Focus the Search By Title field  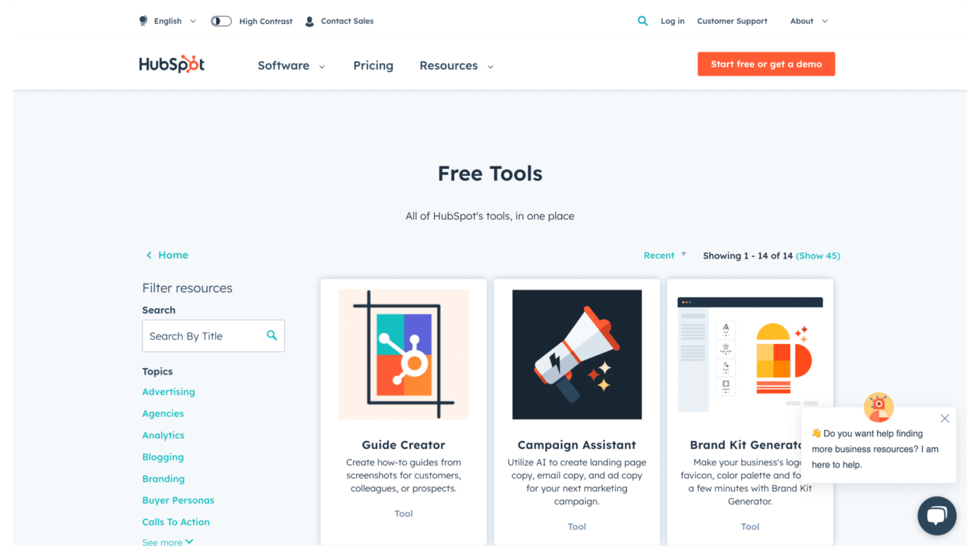tap(213, 336)
